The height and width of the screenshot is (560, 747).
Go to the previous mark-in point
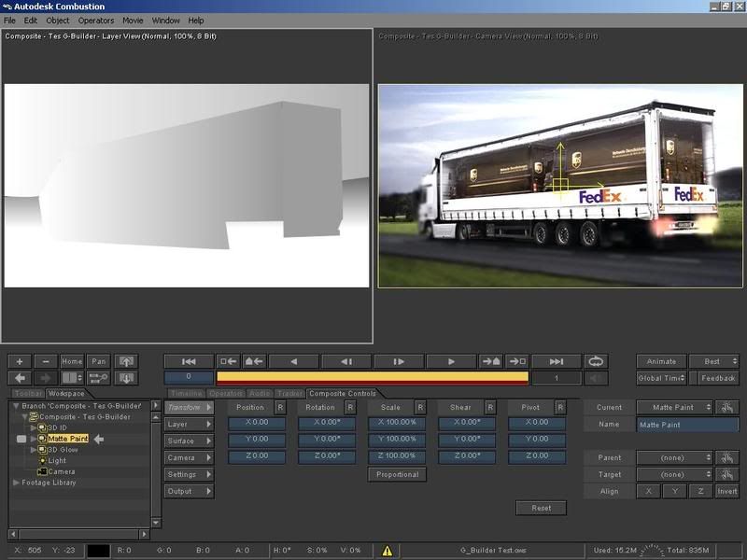[228, 361]
